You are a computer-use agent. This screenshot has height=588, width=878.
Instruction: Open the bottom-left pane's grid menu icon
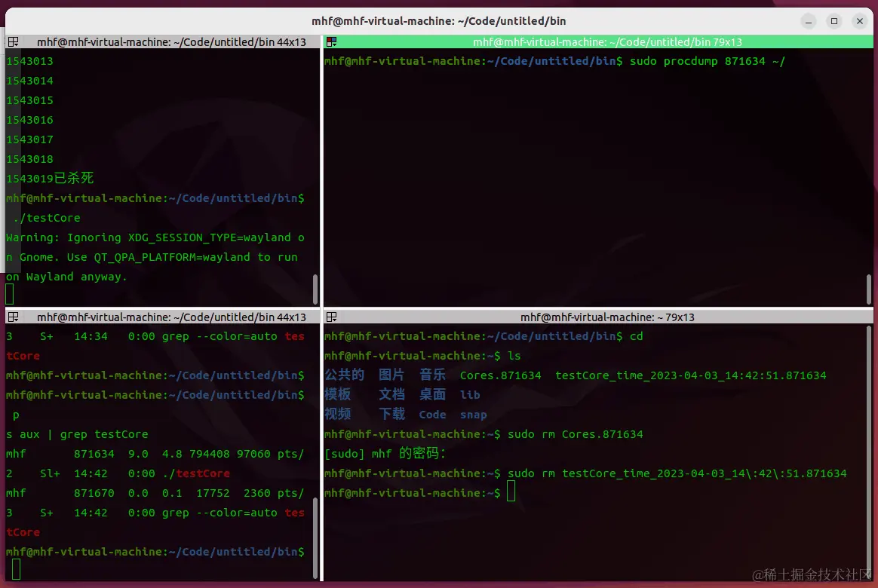point(14,317)
